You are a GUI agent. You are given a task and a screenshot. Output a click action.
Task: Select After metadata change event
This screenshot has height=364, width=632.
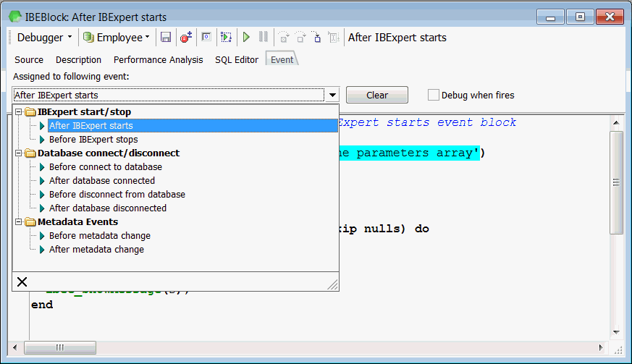97,250
